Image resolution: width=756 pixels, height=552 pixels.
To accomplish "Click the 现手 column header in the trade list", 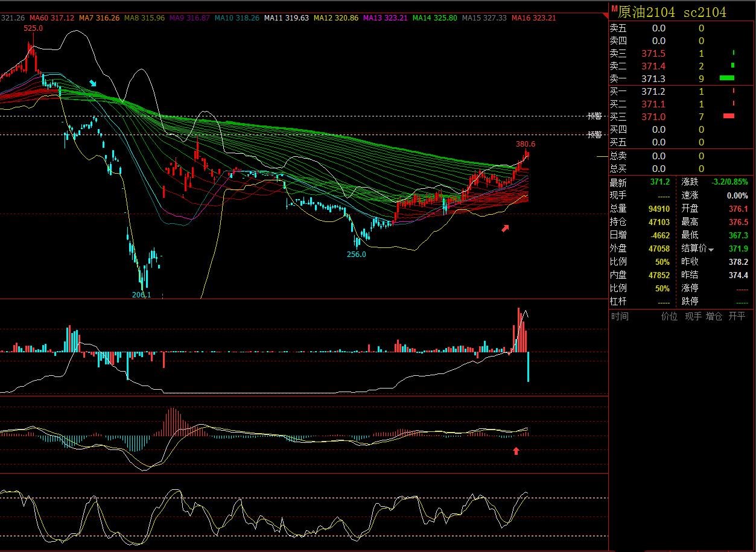I will coord(693,316).
